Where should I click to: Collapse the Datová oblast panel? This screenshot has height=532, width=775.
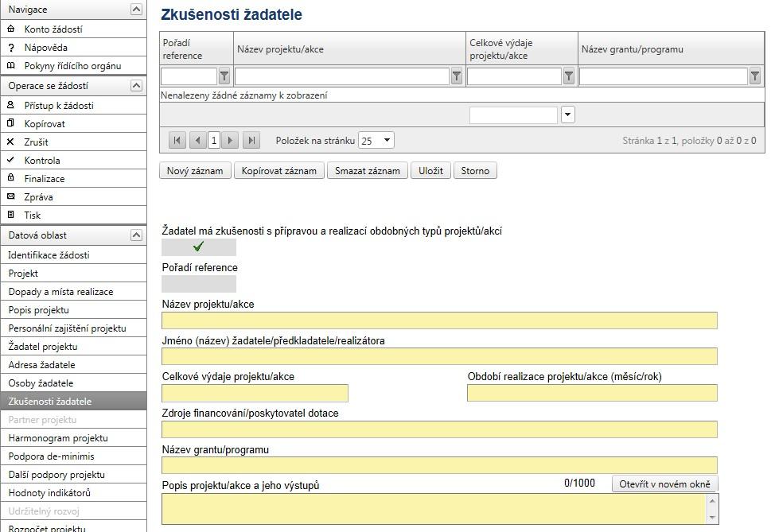(x=136, y=235)
